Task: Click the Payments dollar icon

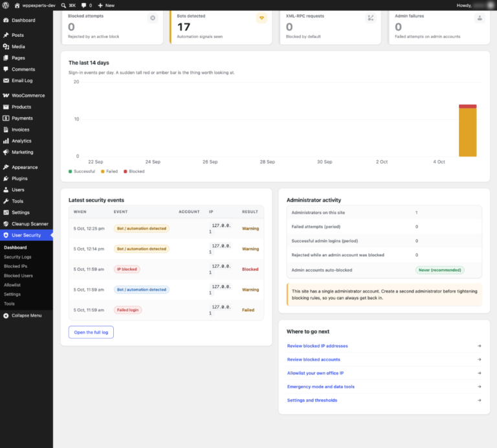Action: coord(6,118)
